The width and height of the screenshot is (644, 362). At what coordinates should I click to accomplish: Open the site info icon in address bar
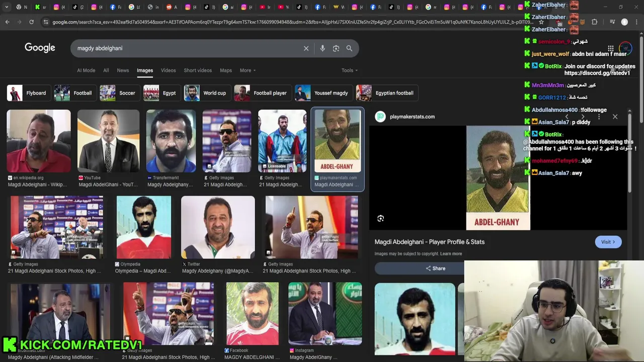pos(46,22)
